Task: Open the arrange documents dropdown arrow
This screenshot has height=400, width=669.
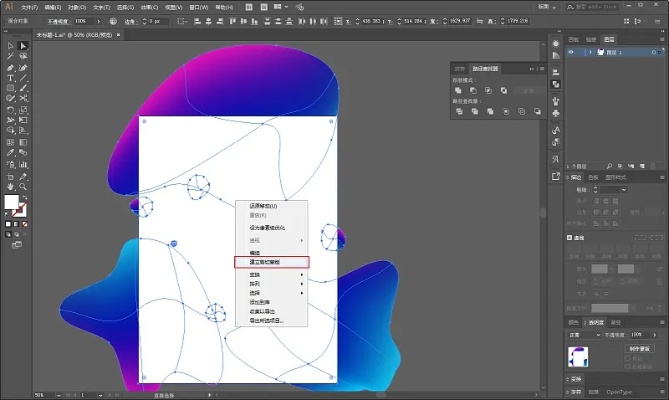Action: (x=286, y=7)
